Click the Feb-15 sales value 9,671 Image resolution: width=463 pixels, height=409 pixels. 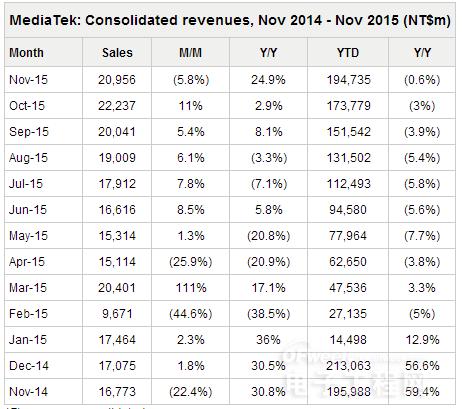pyautogui.click(x=117, y=314)
